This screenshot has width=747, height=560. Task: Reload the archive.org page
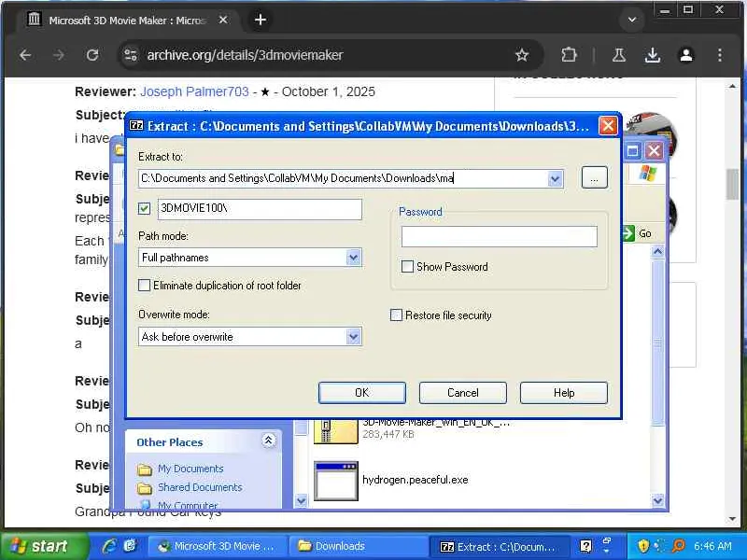tap(92, 55)
